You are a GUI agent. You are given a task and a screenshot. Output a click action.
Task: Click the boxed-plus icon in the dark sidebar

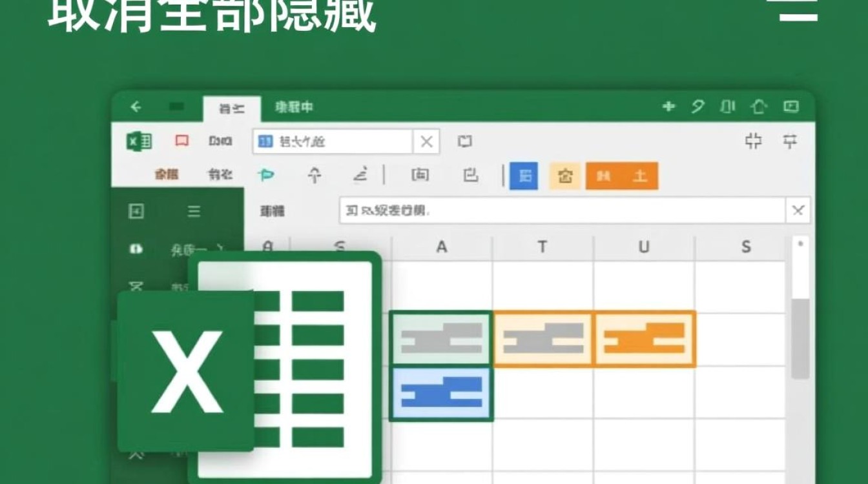pyautogui.click(x=136, y=211)
